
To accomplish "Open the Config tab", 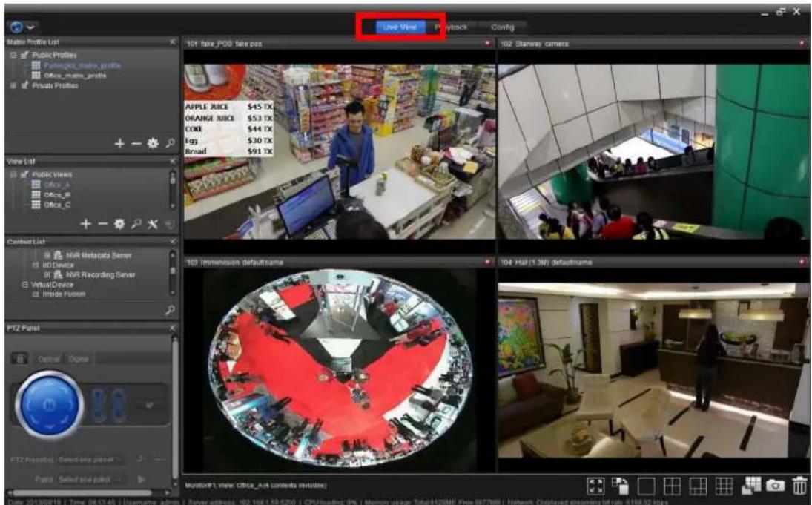I will [502, 27].
